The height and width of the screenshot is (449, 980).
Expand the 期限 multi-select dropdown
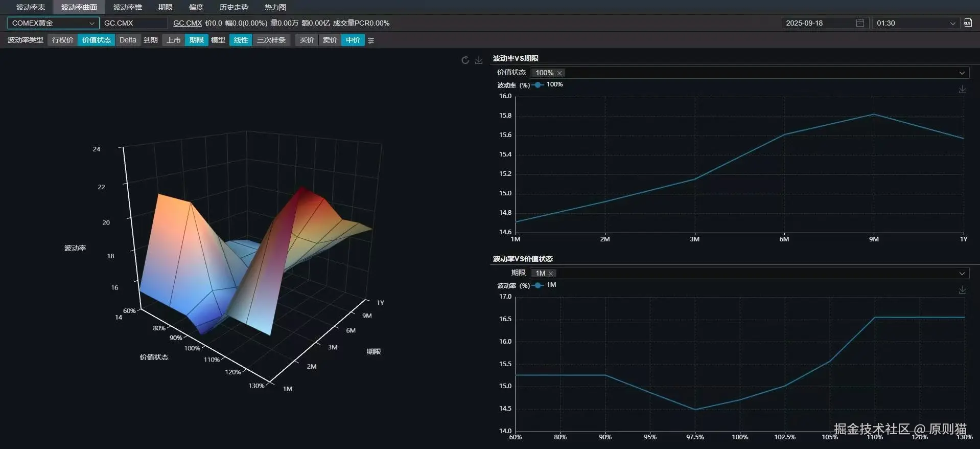(962, 273)
